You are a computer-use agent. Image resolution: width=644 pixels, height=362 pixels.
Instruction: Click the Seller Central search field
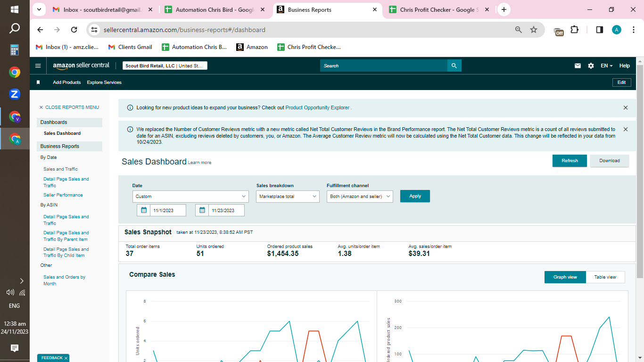tap(384, 66)
